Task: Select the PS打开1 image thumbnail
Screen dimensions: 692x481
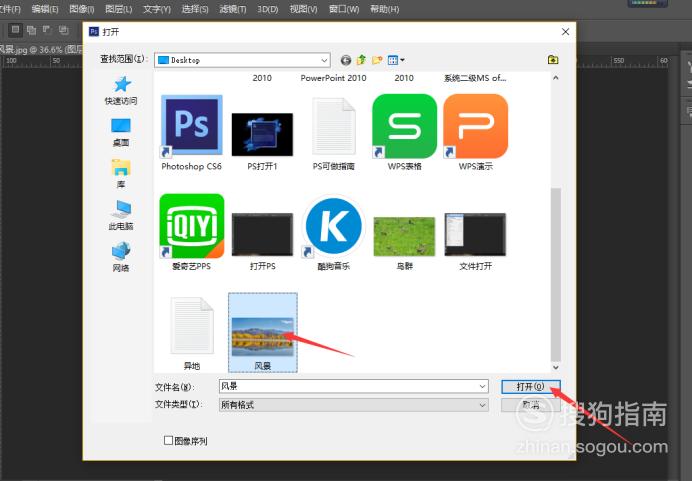Action: [x=262, y=134]
